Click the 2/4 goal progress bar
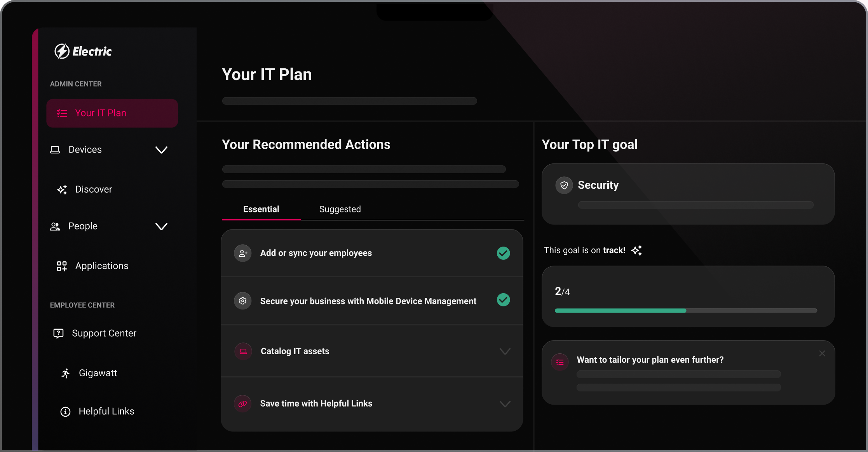Viewport: 868px width, 452px height. [686, 311]
